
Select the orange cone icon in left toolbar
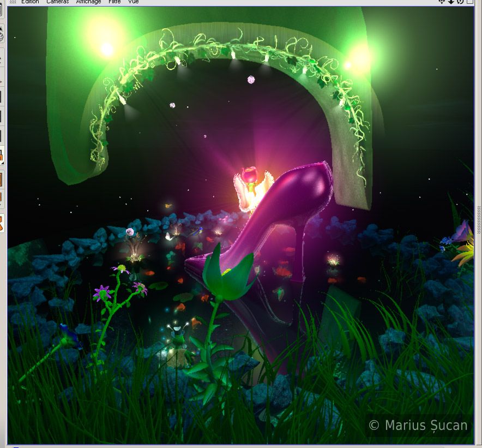point(2,224)
